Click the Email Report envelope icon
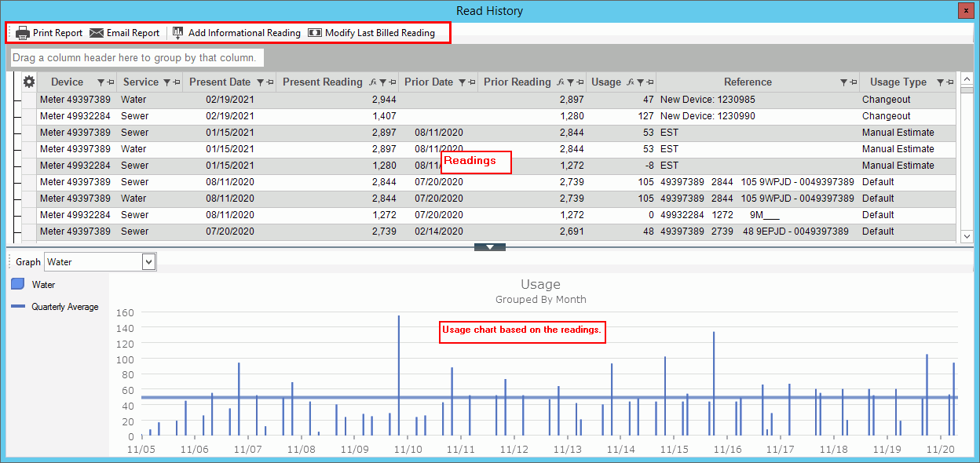This screenshot has height=463, width=980. click(97, 33)
